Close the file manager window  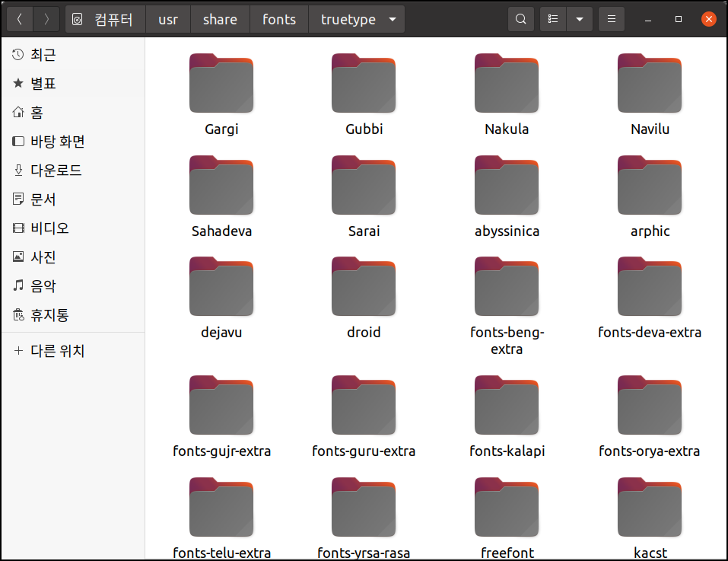(x=708, y=19)
